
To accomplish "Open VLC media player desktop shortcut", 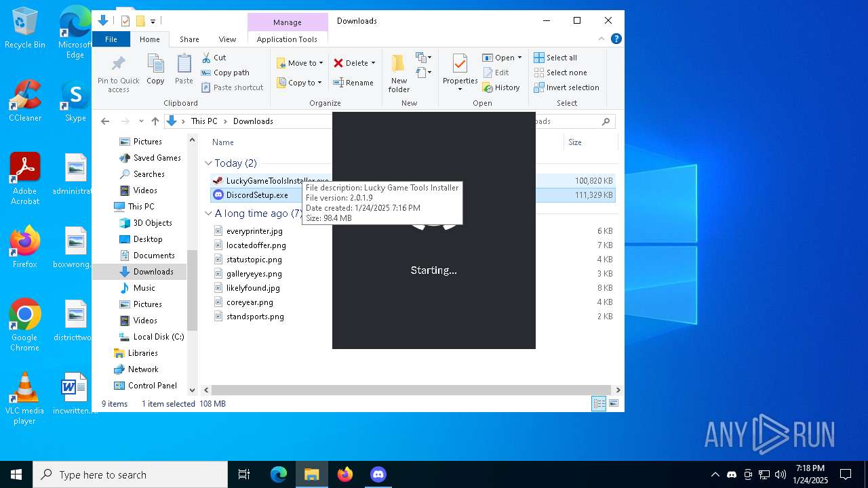I will (x=25, y=399).
